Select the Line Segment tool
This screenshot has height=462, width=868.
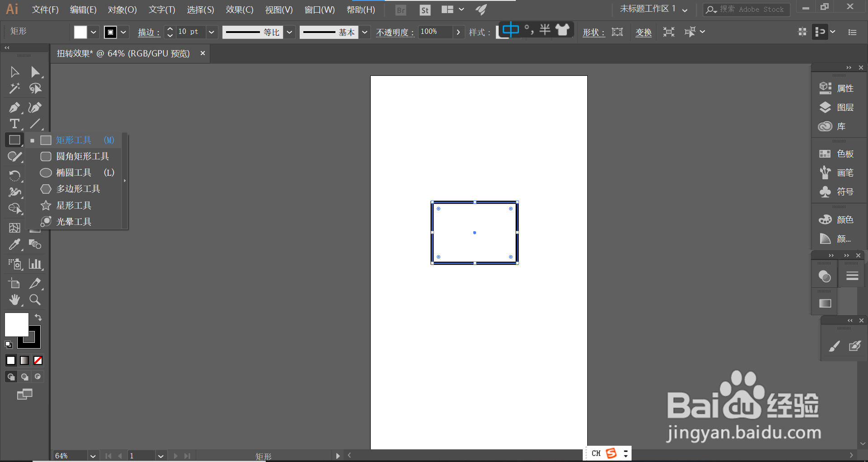coord(35,124)
